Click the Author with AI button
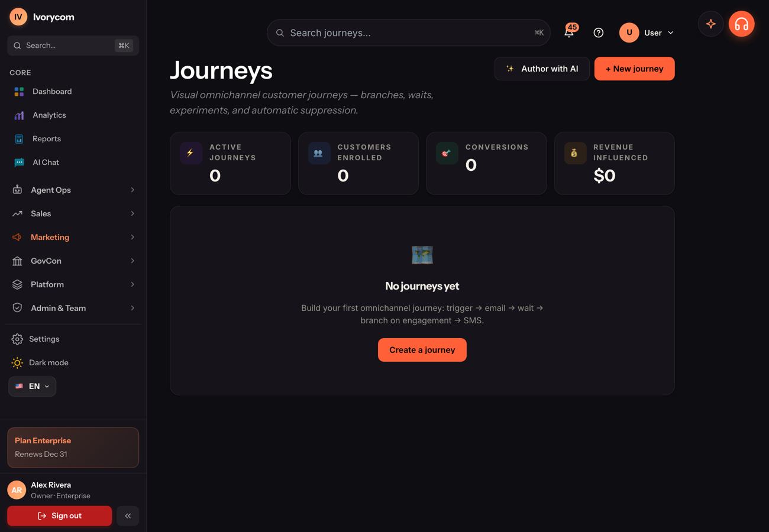Image resolution: width=769 pixels, height=532 pixels. coord(542,69)
